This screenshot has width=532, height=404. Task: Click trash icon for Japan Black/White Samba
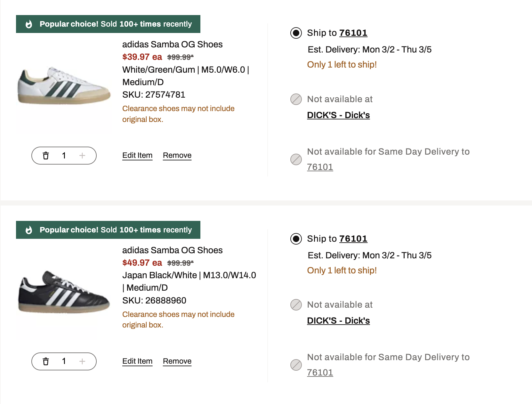point(46,361)
